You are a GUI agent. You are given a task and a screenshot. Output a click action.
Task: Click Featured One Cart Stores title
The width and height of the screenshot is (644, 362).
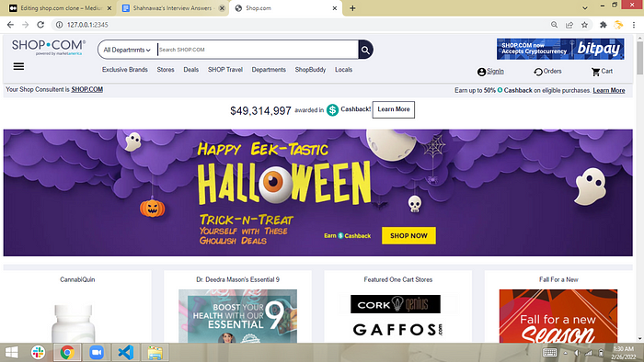coord(398,279)
